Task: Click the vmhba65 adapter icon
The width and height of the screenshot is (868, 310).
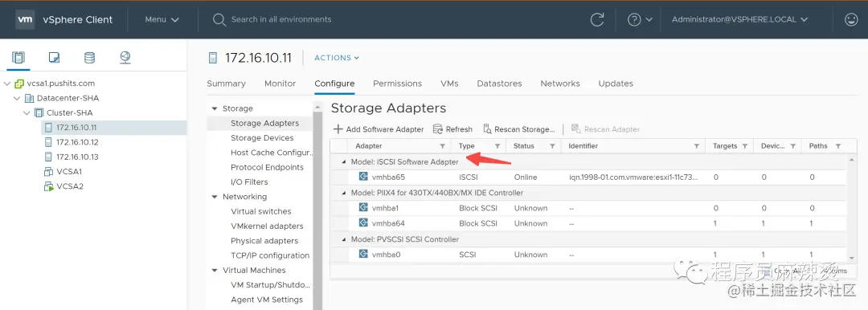Action: (363, 177)
